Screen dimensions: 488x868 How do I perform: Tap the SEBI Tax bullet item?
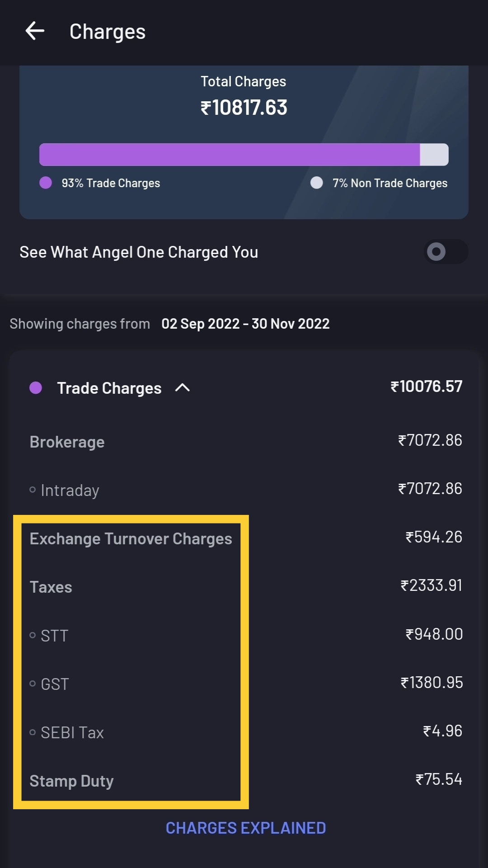coord(72,732)
